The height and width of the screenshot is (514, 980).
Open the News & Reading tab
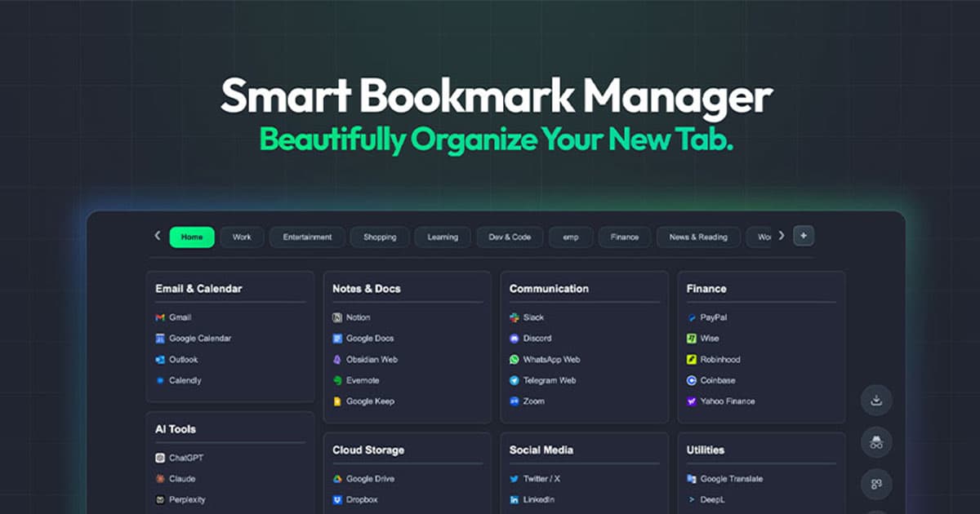(x=698, y=237)
